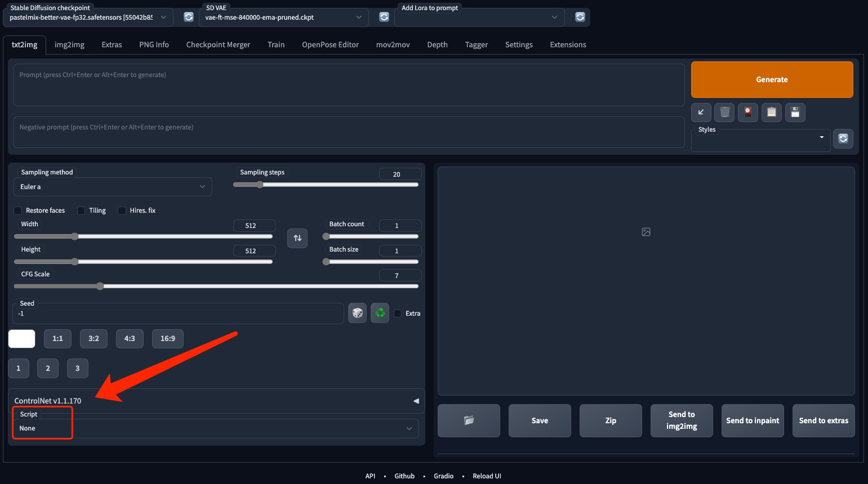Focus the Negative prompt text box
The image size is (868, 484).
point(349,132)
